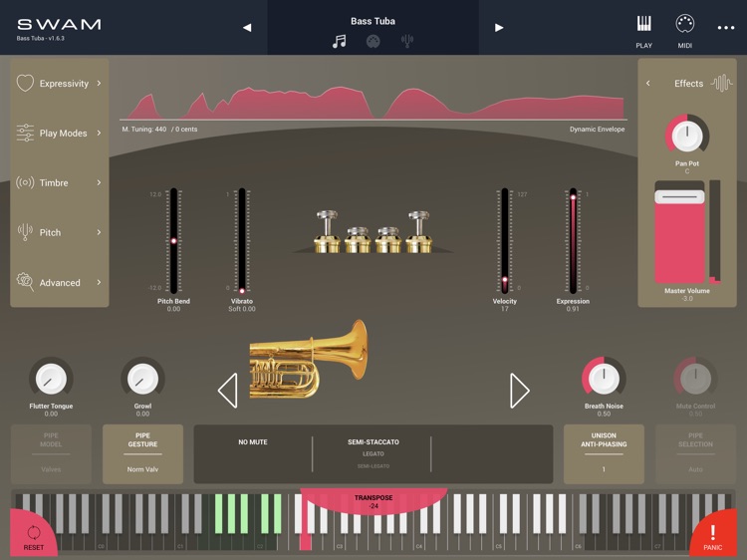Click the Pan Pot knob
Viewport: 747px width, 560px height.
(x=687, y=136)
